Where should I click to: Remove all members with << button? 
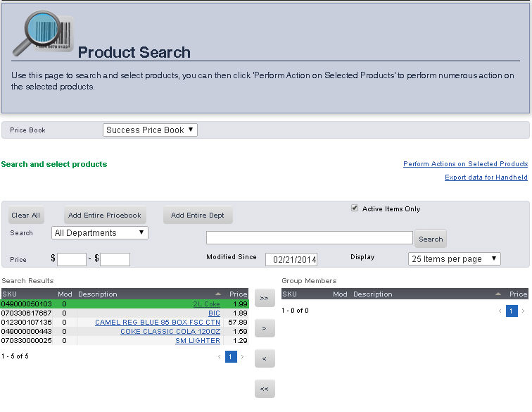pyautogui.click(x=265, y=389)
